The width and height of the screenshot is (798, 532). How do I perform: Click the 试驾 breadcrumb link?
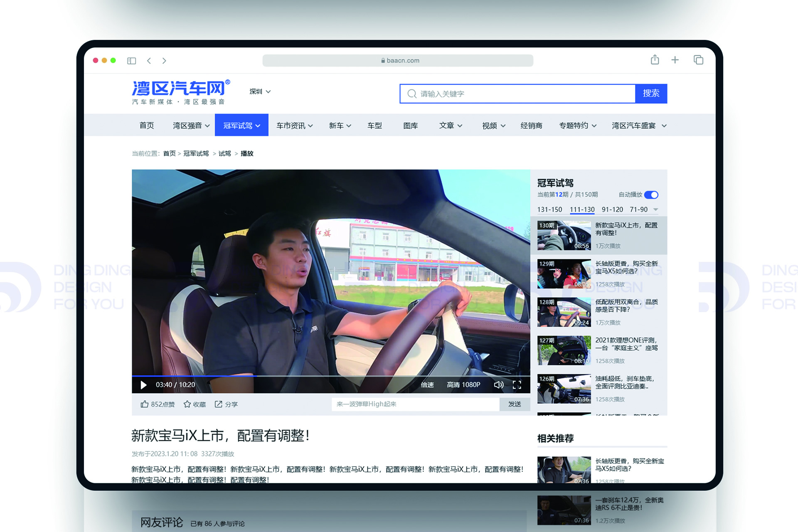click(224, 153)
